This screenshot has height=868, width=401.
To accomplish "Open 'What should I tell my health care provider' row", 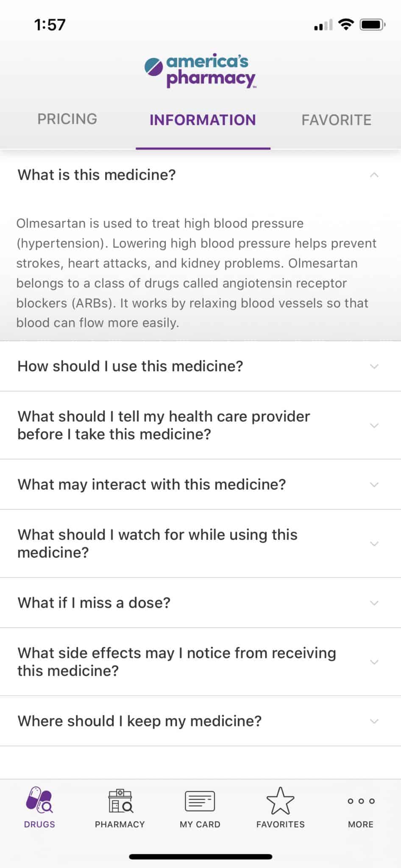I will (200, 425).
